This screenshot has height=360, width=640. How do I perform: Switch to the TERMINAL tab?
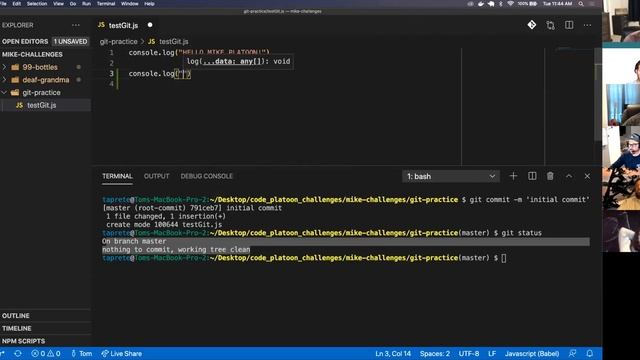(x=117, y=176)
